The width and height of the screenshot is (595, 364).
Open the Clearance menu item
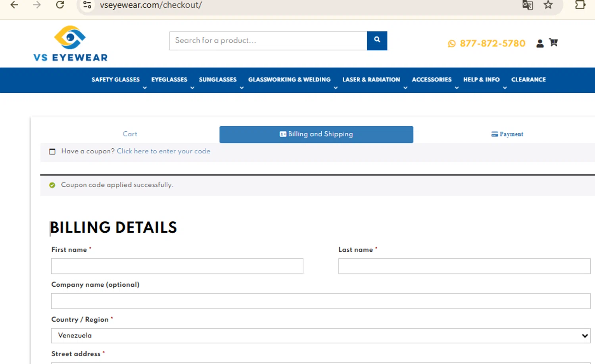(x=528, y=79)
